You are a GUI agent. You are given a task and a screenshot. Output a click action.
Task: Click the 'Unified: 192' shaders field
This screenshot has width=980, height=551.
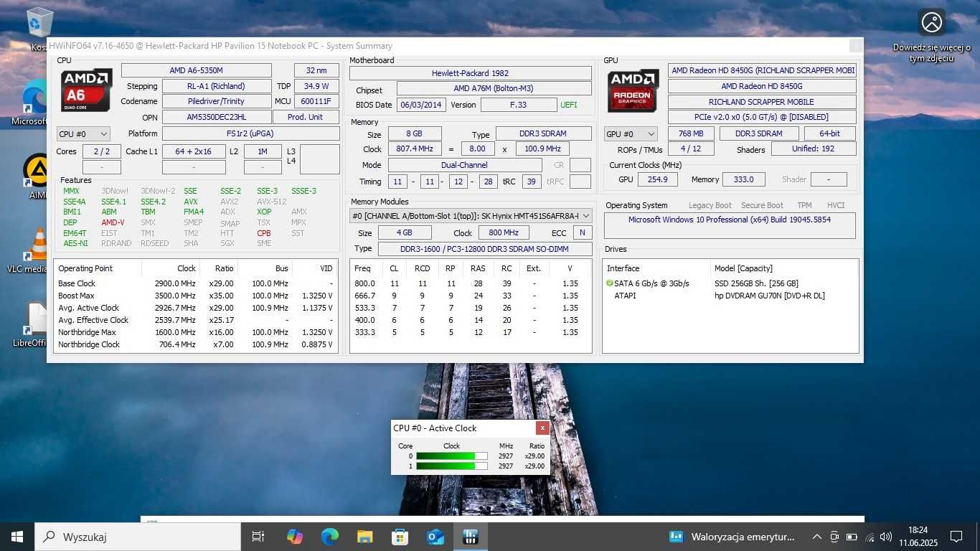[814, 149]
